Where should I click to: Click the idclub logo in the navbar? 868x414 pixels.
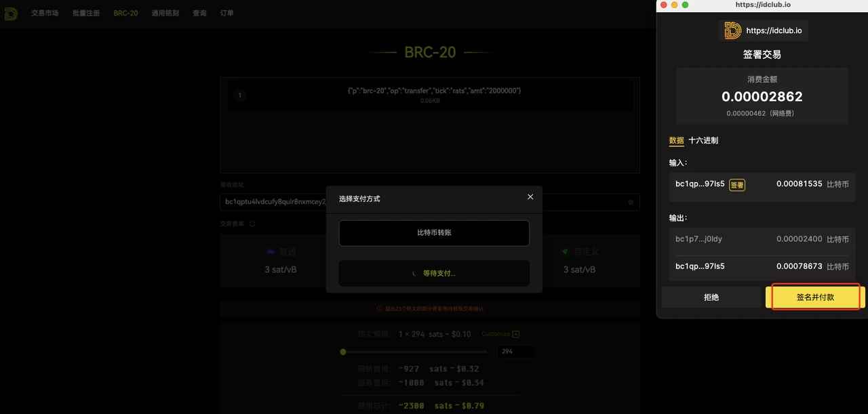[11, 14]
